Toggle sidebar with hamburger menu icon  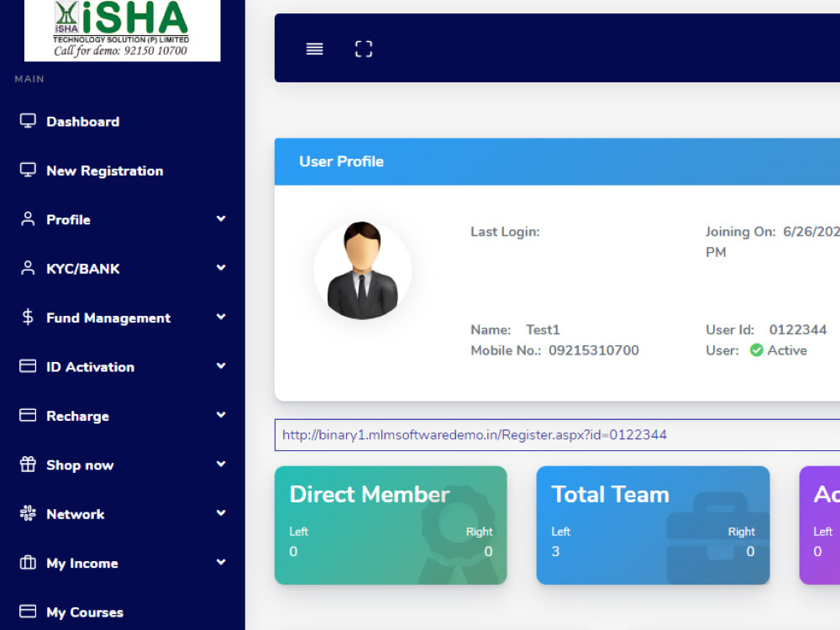314,49
